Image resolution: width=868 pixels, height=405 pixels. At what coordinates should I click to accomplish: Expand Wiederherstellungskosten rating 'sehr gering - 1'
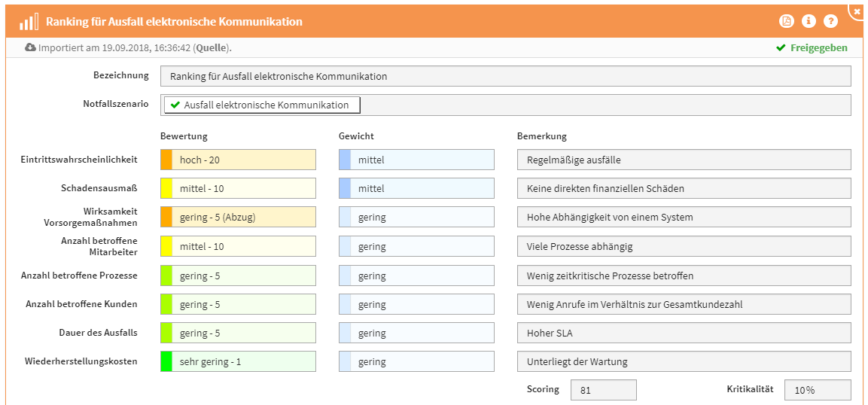click(x=238, y=361)
